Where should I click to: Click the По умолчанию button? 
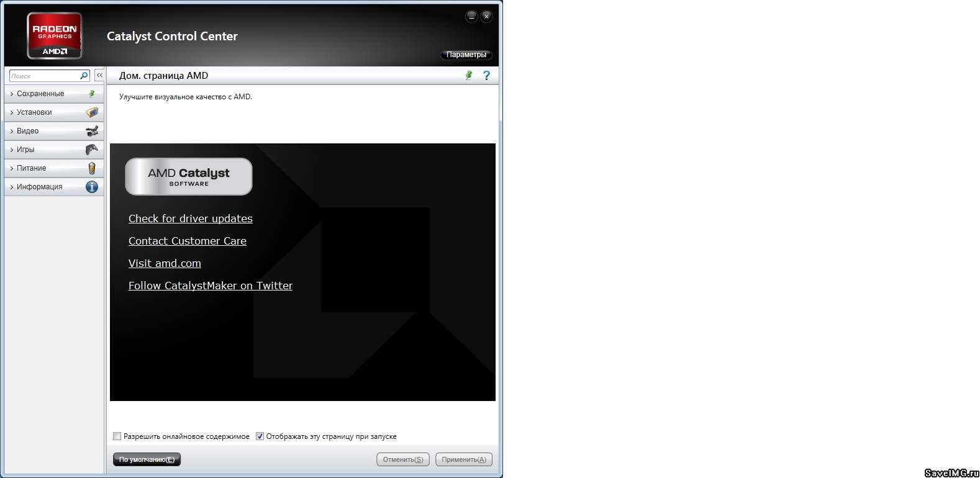pos(147,459)
